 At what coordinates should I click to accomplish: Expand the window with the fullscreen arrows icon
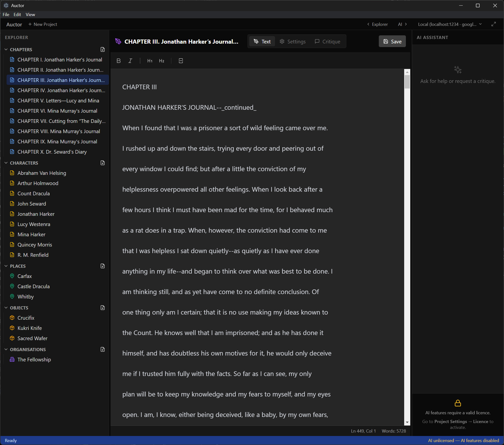pos(494,24)
